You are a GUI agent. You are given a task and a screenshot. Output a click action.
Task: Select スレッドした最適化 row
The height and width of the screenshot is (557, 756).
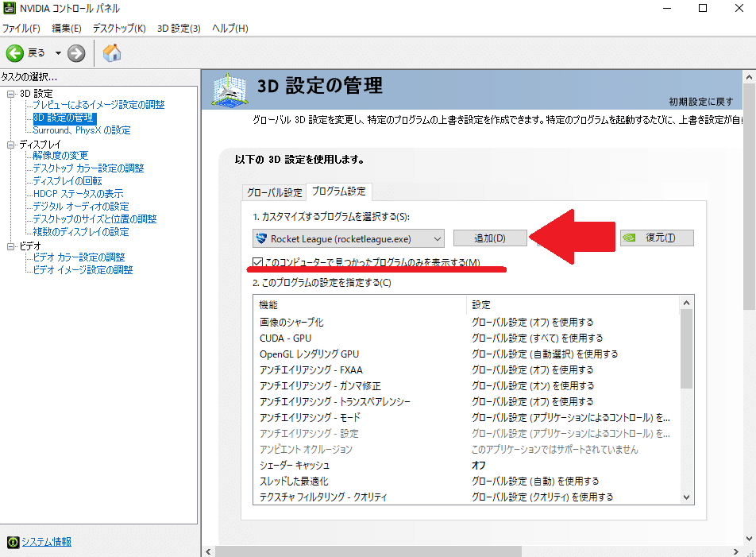click(466, 482)
